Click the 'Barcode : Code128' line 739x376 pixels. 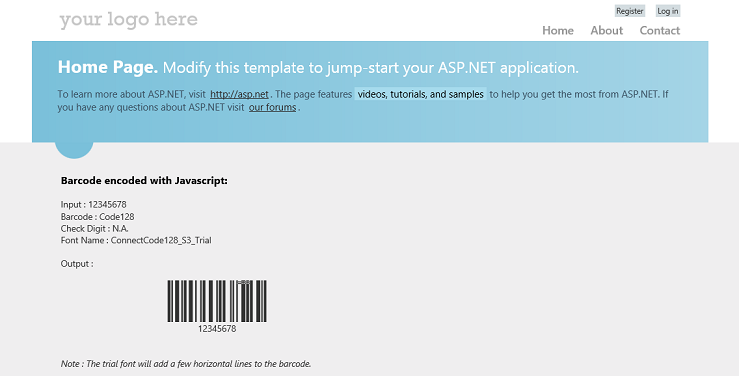point(98,217)
